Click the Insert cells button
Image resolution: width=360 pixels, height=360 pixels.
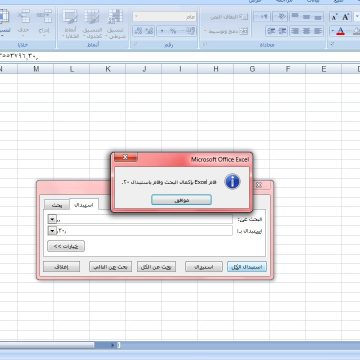[x=44, y=24]
